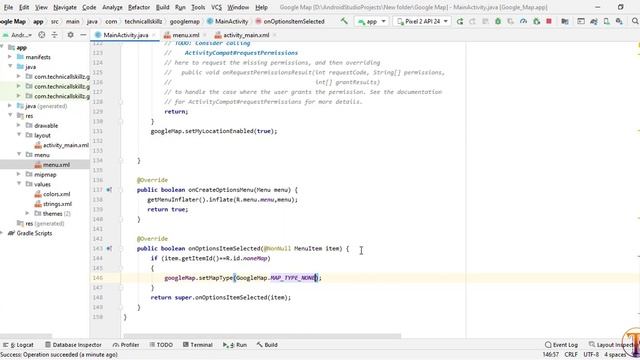Open the File menu

point(8,7)
